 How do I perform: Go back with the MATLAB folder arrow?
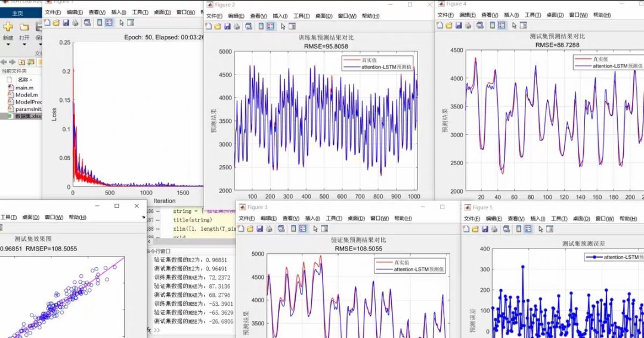coord(4,62)
